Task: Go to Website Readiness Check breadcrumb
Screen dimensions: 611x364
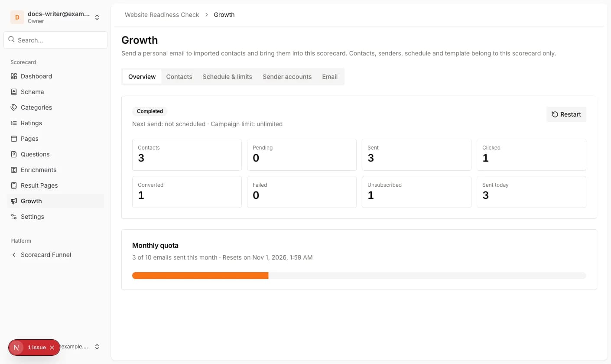Action: 162,15
